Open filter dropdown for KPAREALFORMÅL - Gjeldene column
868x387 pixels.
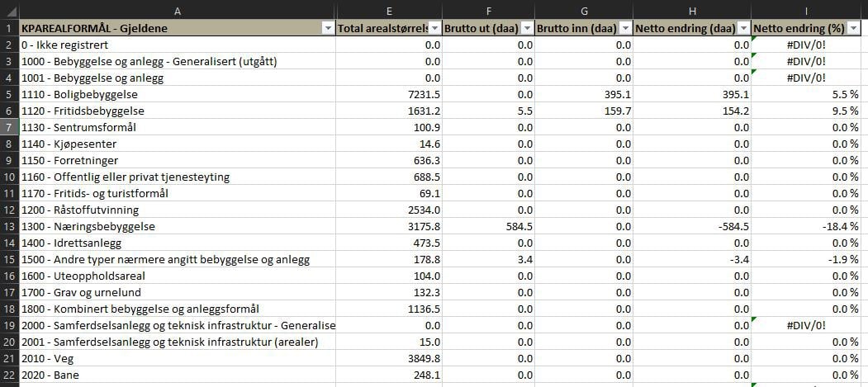(326, 28)
